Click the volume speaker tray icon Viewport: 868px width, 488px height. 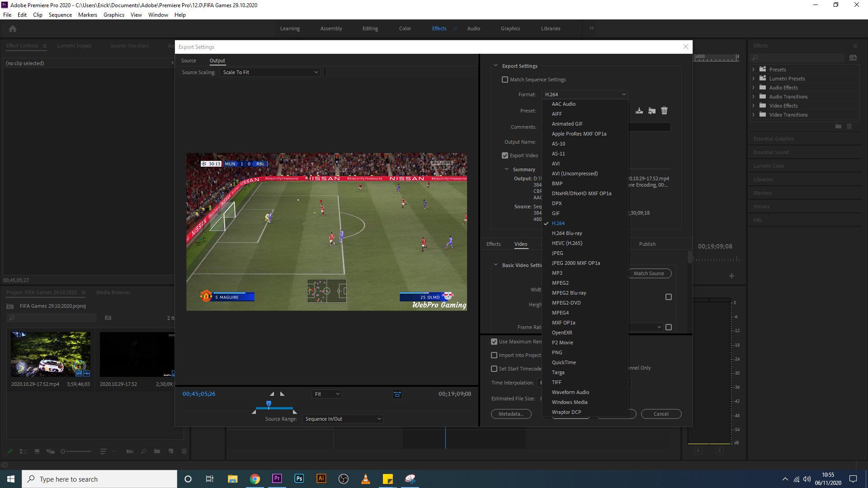807,479
